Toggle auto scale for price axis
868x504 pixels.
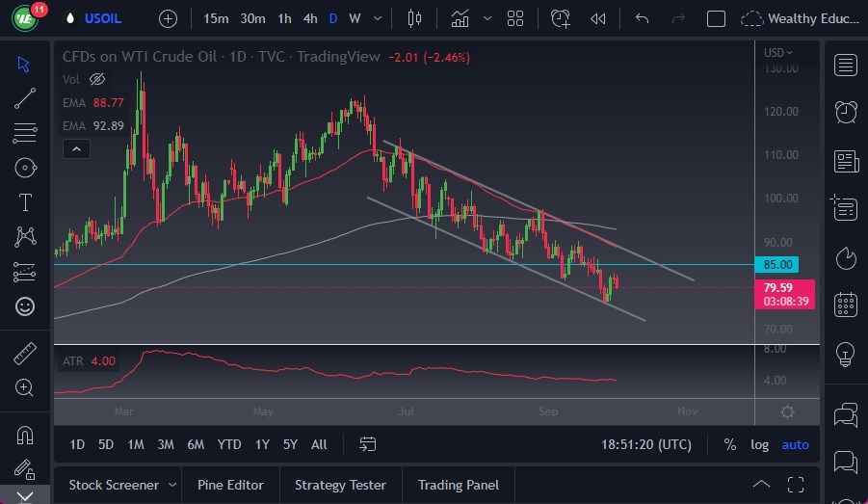(795, 444)
